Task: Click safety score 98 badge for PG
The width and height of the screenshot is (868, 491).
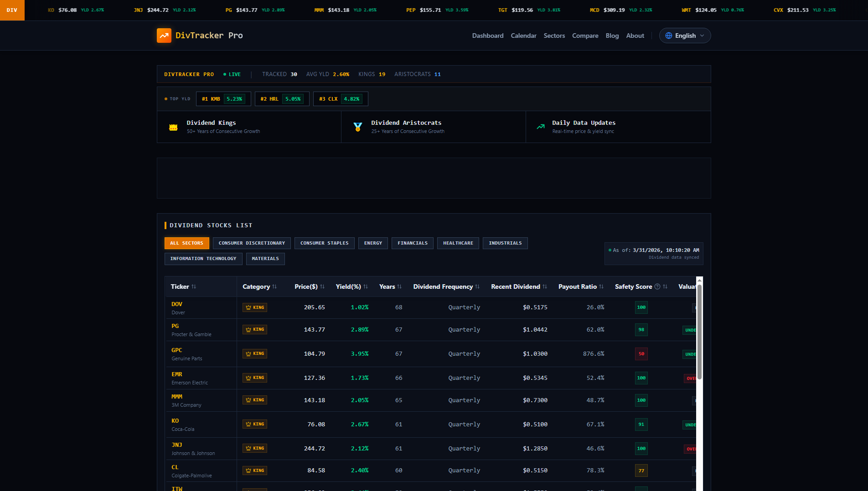Action: 641,330
